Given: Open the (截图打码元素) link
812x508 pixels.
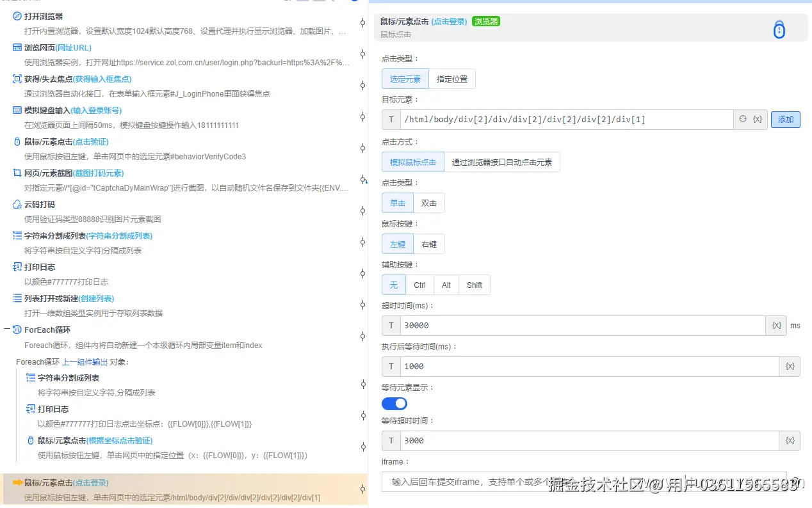Looking at the screenshot, I should click(x=99, y=173).
